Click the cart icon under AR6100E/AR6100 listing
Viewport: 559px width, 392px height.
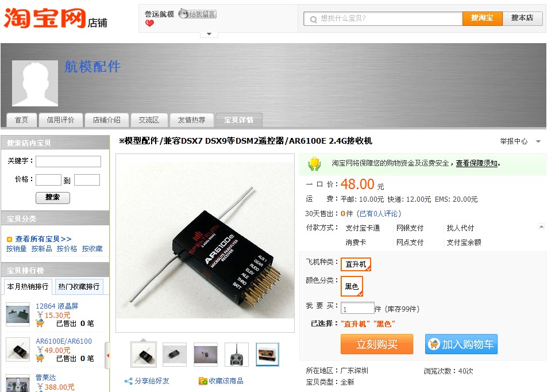pyautogui.click(x=40, y=358)
